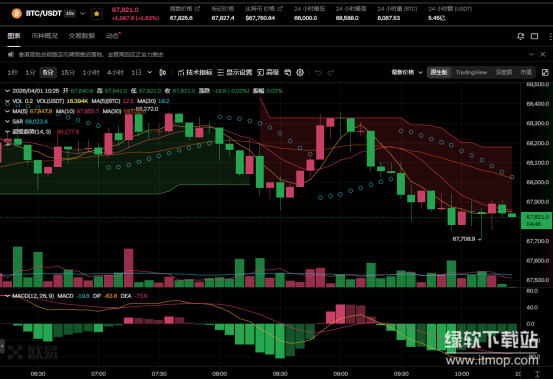
Task: Open the 最新价格 price type dropdown
Action: (407, 72)
